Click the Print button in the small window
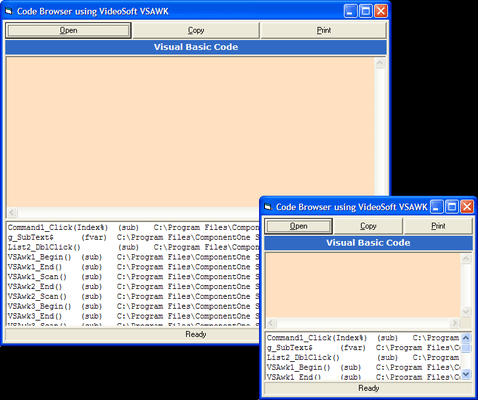478x400 pixels. click(438, 226)
